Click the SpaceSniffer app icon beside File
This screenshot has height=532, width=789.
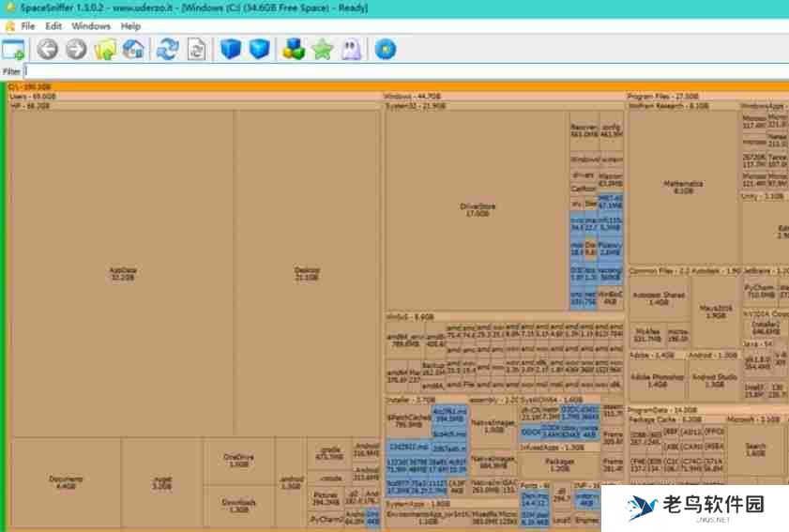click(10, 26)
